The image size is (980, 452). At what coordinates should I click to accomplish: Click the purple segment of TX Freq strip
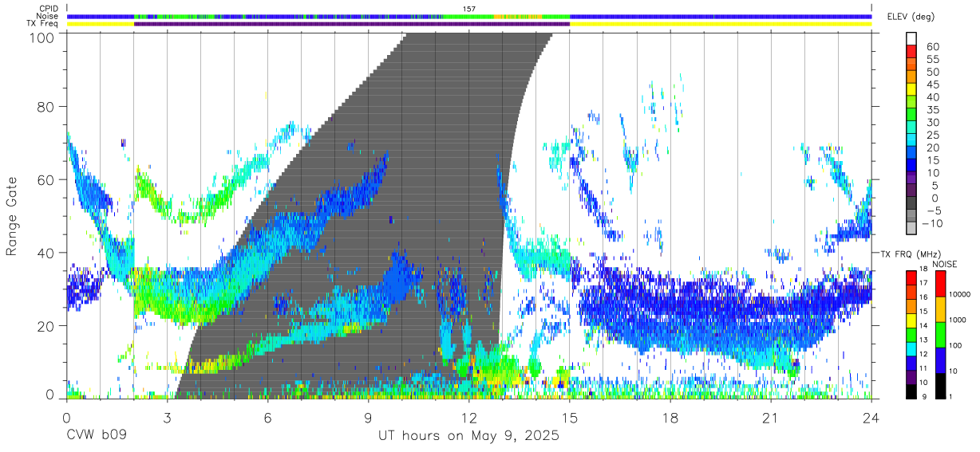[x=352, y=23]
